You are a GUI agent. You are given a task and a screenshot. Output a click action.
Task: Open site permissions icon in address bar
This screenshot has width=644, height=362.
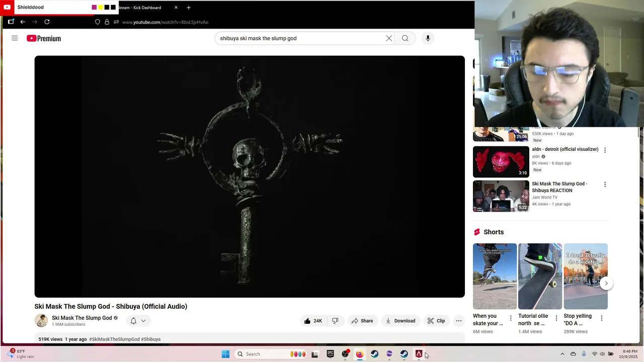pos(116,22)
